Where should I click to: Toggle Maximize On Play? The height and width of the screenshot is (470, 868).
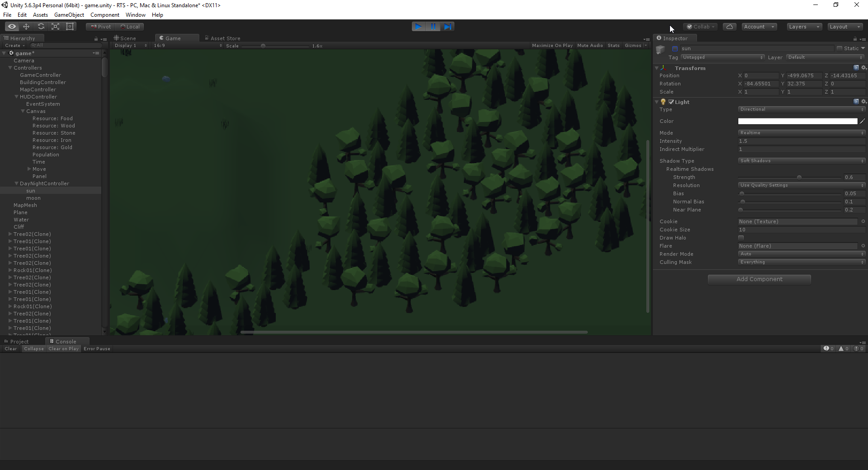552,46
